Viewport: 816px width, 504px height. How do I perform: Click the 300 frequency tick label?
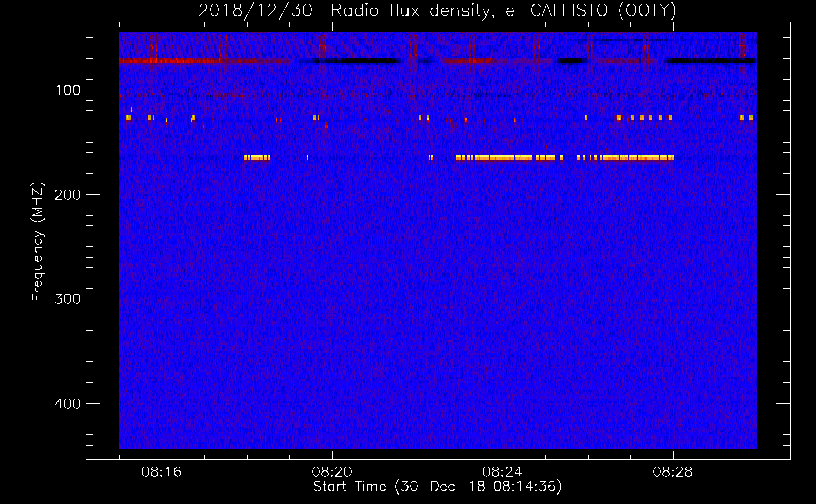point(68,299)
